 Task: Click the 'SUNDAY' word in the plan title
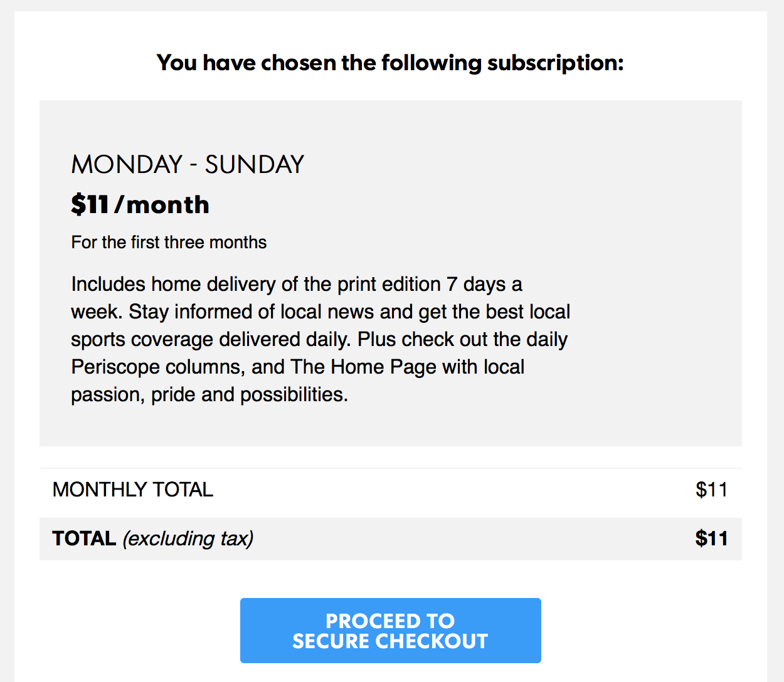tap(254, 165)
